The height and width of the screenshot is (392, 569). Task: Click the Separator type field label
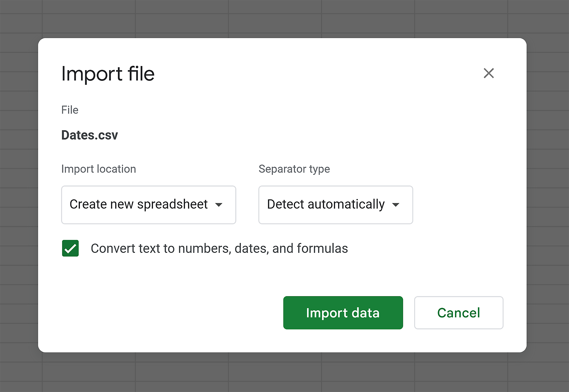pos(294,169)
